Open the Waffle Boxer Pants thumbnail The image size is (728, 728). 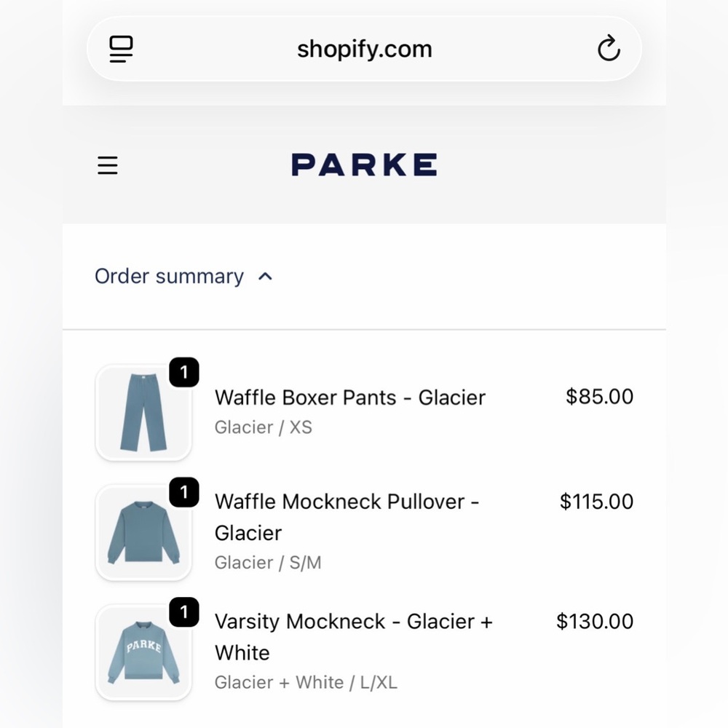click(143, 413)
